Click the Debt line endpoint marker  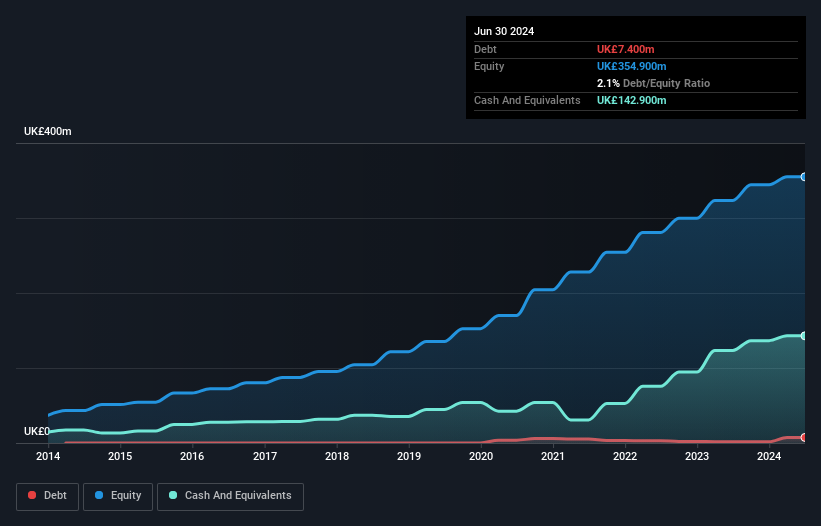pyautogui.click(x=804, y=438)
